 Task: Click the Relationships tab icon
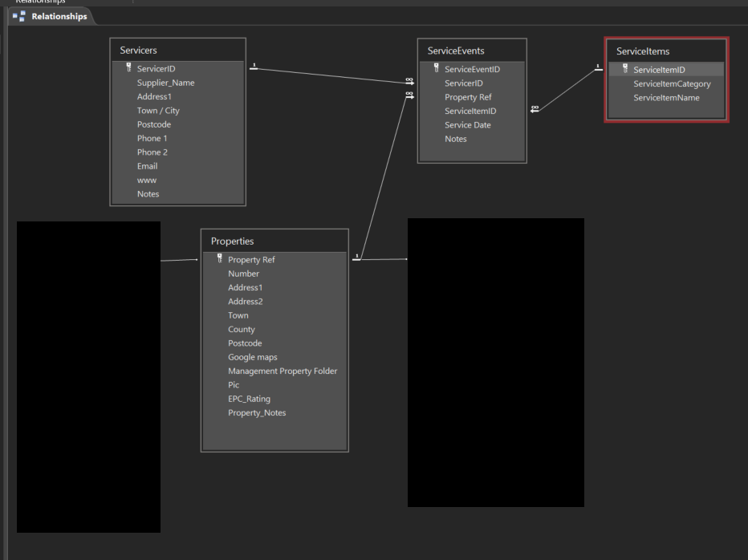[18, 16]
